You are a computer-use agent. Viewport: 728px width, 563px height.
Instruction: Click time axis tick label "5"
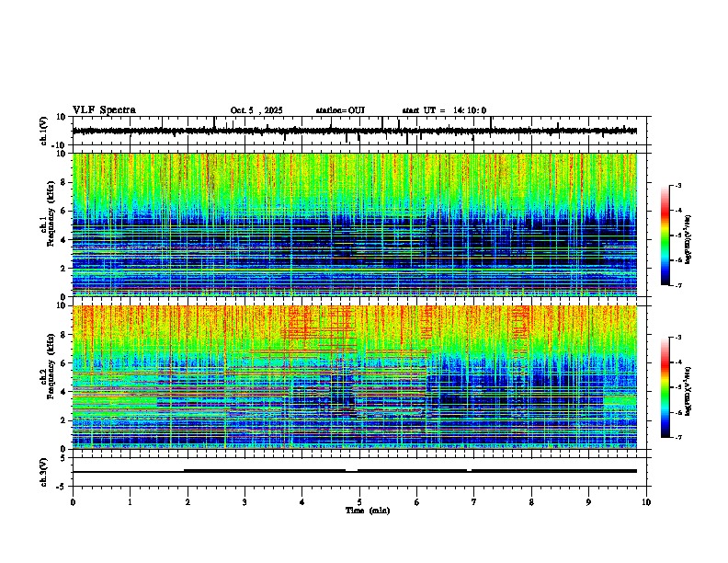359,502
